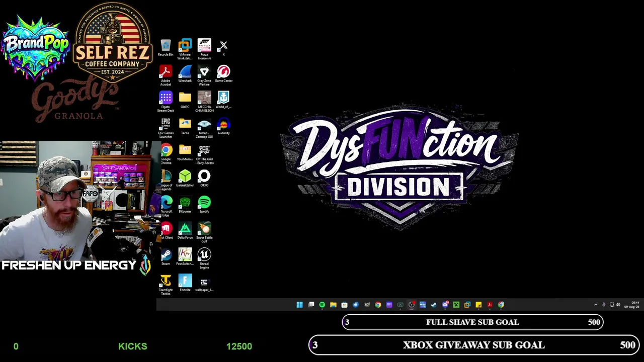Open the volume control in system tray
The width and height of the screenshot is (644, 362).
(618, 305)
